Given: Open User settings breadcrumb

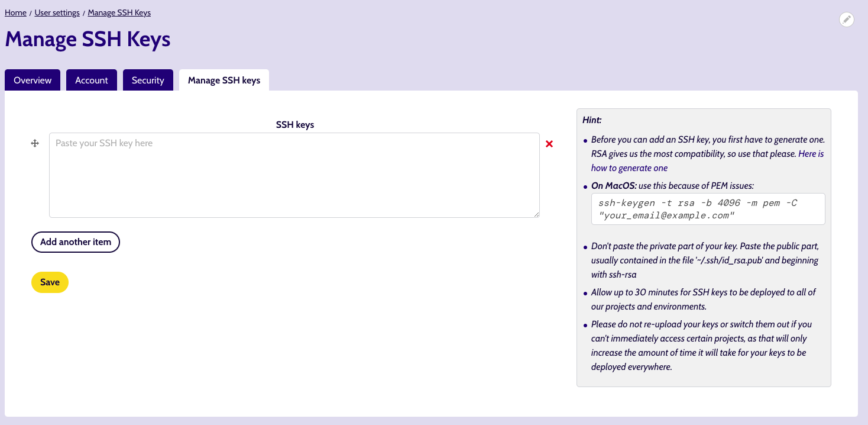Looking at the screenshot, I should (x=57, y=12).
